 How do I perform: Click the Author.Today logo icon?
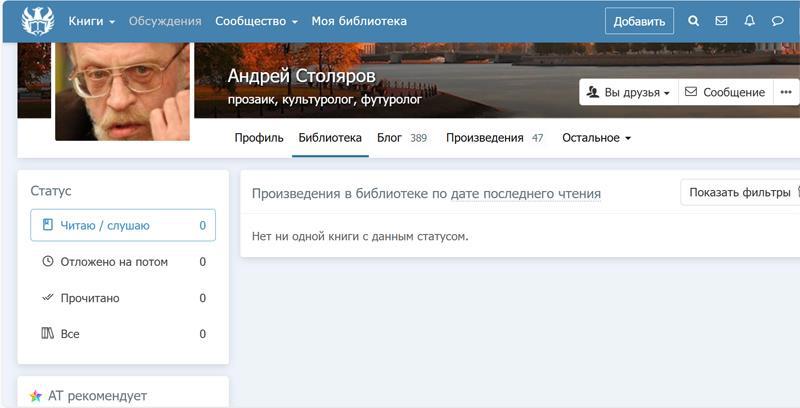[x=37, y=21]
